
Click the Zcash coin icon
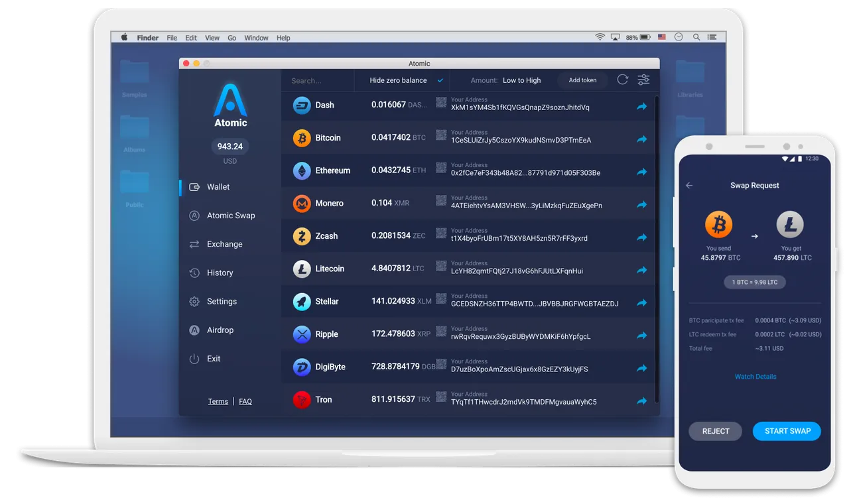pos(302,236)
